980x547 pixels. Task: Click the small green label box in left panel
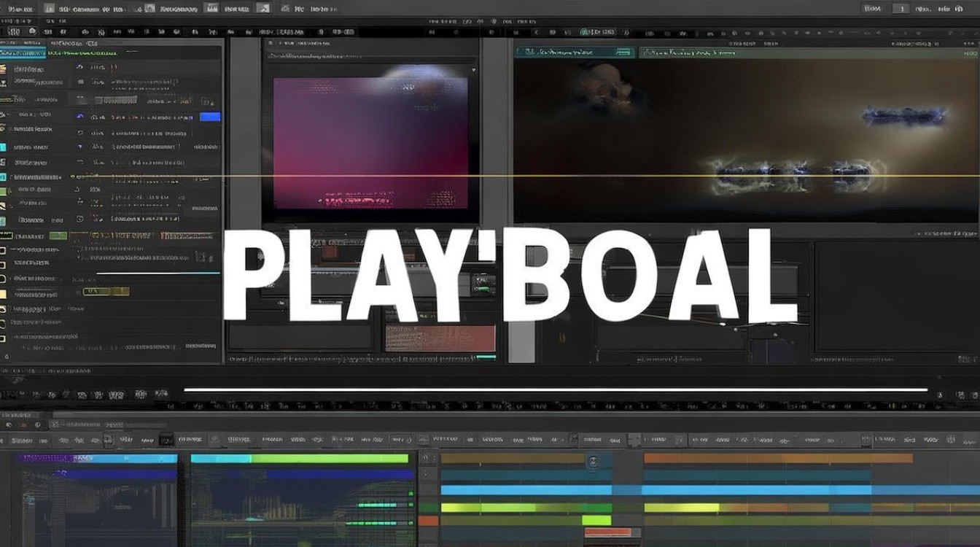tap(58, 236)
